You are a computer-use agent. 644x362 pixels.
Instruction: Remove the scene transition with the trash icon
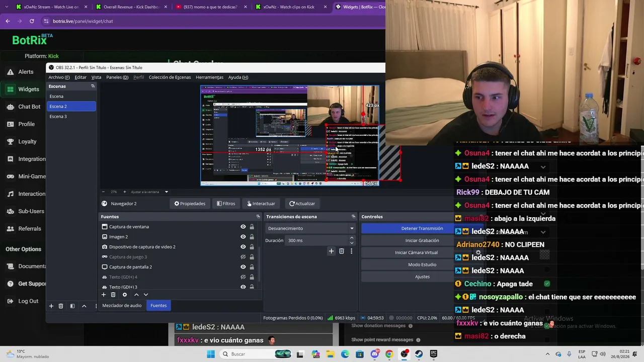pyautogui.click(x=341, y=251)
